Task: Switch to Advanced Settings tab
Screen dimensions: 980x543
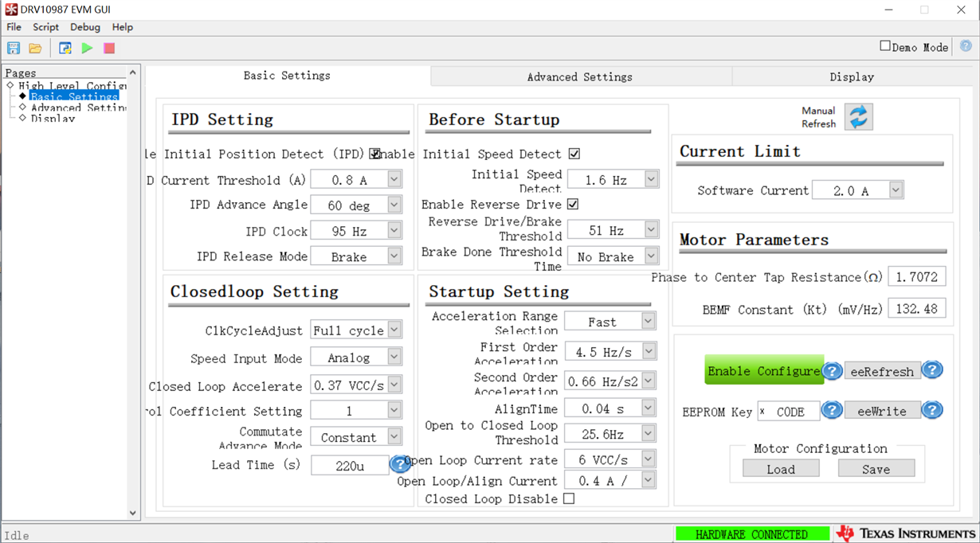Action: (580, 76)
